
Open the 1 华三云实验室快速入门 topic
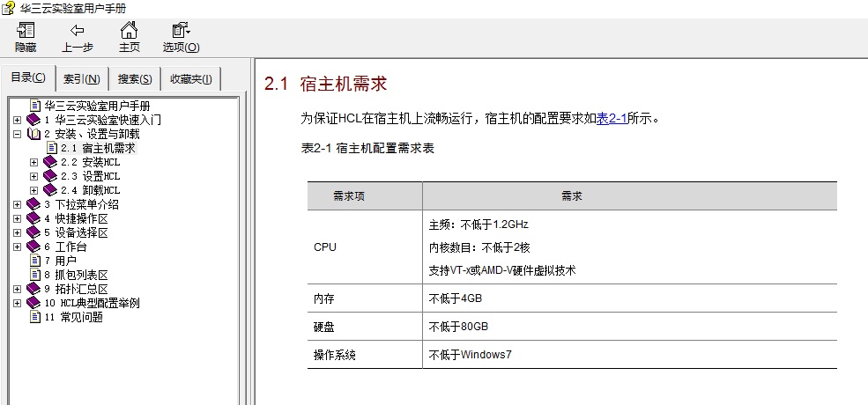pos(103,120)
